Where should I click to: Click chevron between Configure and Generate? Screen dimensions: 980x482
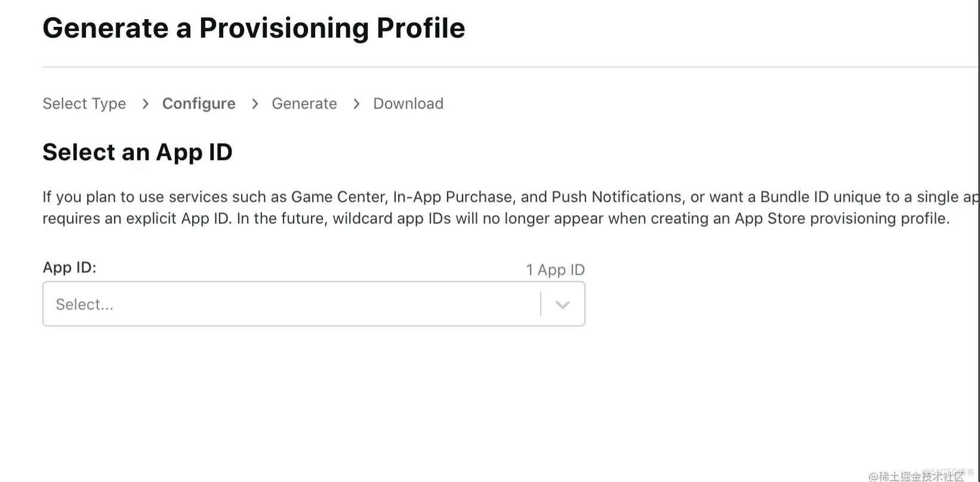[255, 104]
